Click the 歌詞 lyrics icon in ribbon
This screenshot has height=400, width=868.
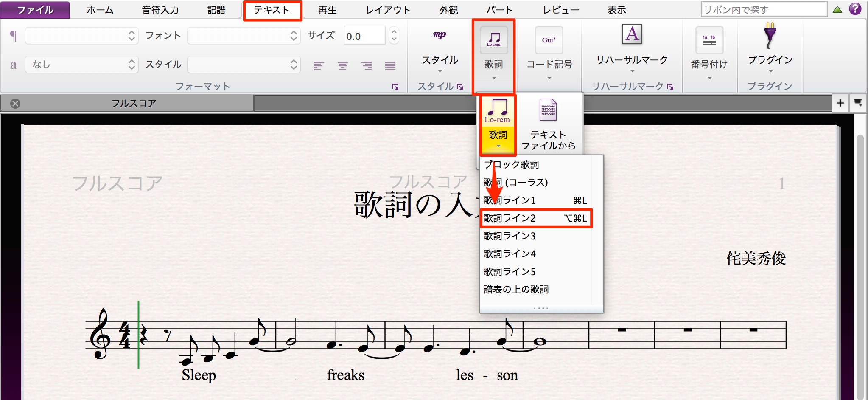click(494, 40)
